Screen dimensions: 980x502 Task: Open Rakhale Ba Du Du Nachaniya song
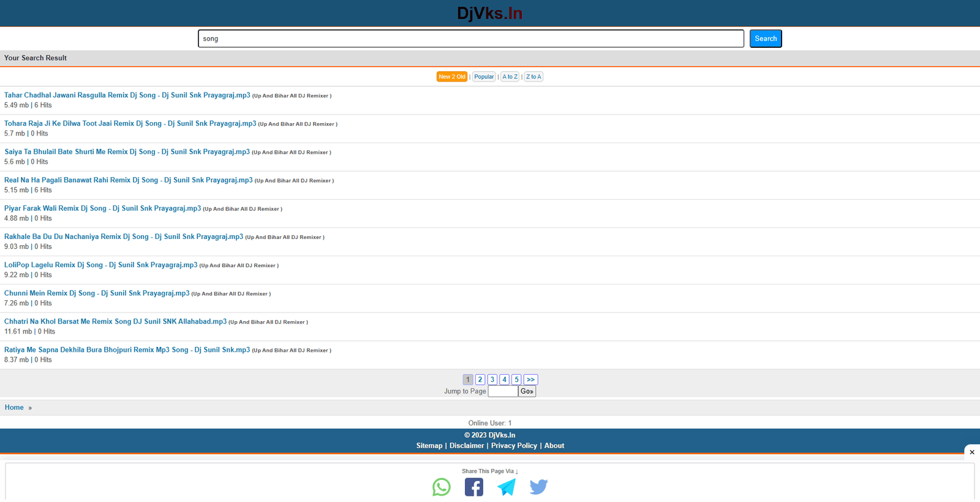pyautogui.click(x=124, y=236)
